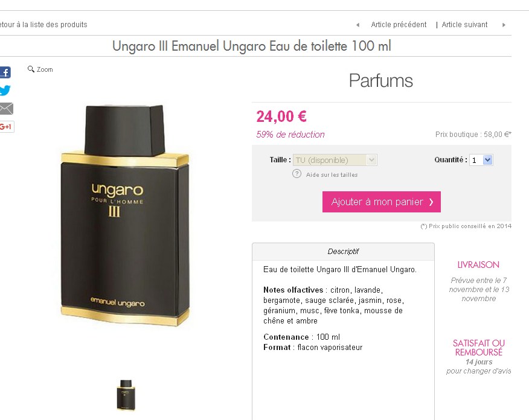Click the left arrow before Article précédent

pyautogui.click(x=358, y=25)
